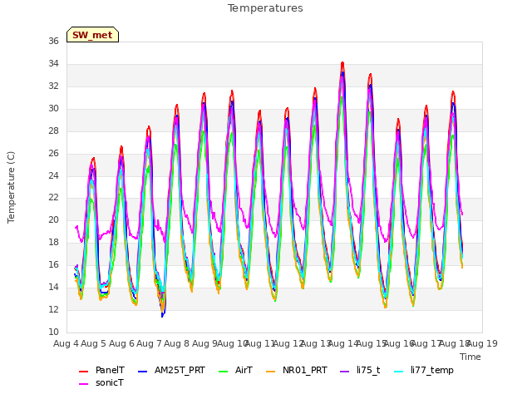Select the NR01_PRT legend label
The width and height of the screenshot is (532, 399).
click(305, 370)
